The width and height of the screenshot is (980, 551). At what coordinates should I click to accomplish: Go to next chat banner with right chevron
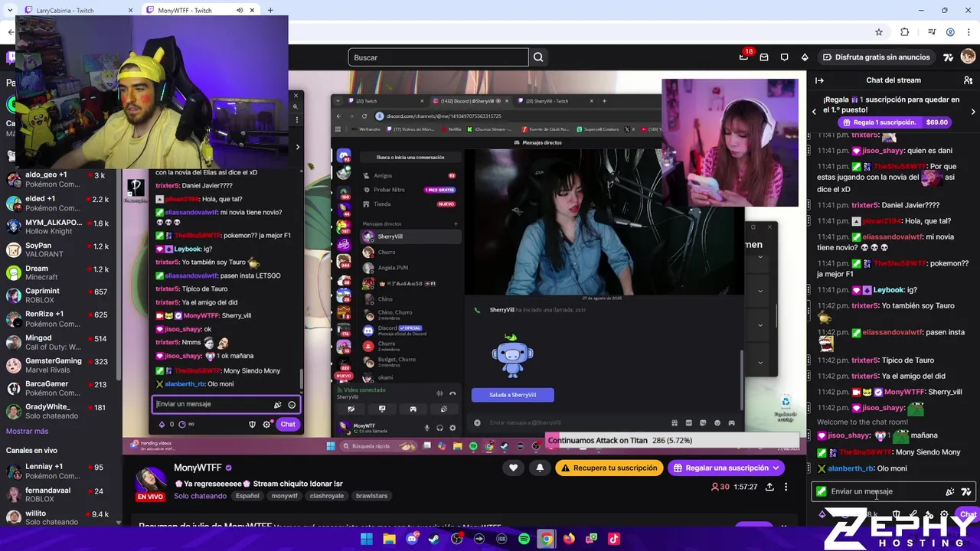(x=973, y=112)
